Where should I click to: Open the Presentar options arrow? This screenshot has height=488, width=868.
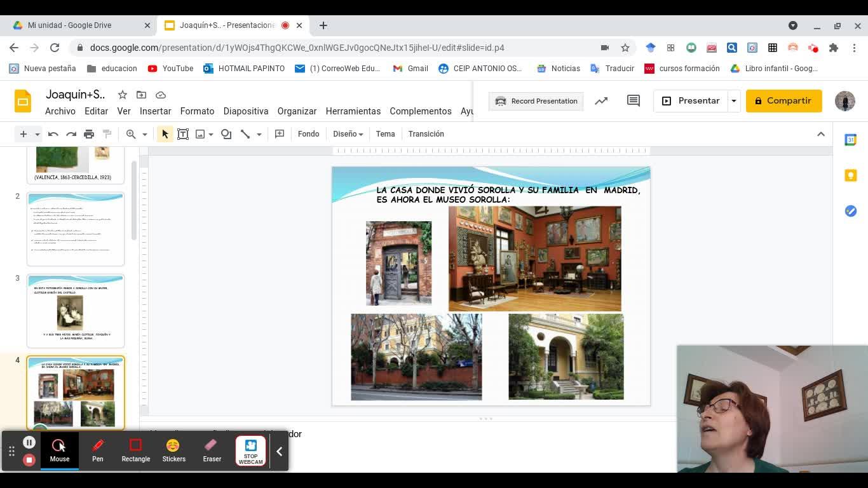pos(733,101)
